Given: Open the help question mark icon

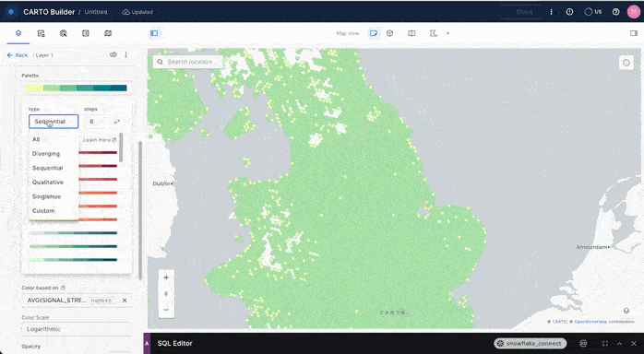Looking at the screenshot, I should pos(615,12).
